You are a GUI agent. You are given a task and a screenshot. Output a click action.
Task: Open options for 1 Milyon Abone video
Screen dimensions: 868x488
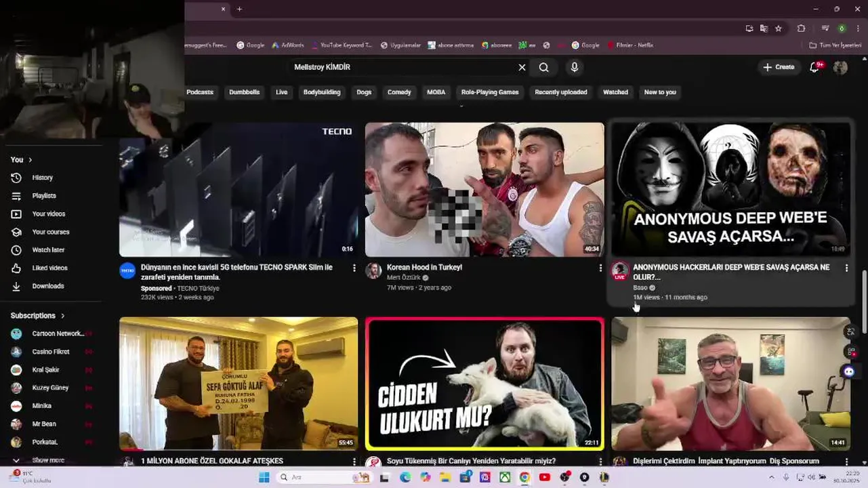coord(354,462)
